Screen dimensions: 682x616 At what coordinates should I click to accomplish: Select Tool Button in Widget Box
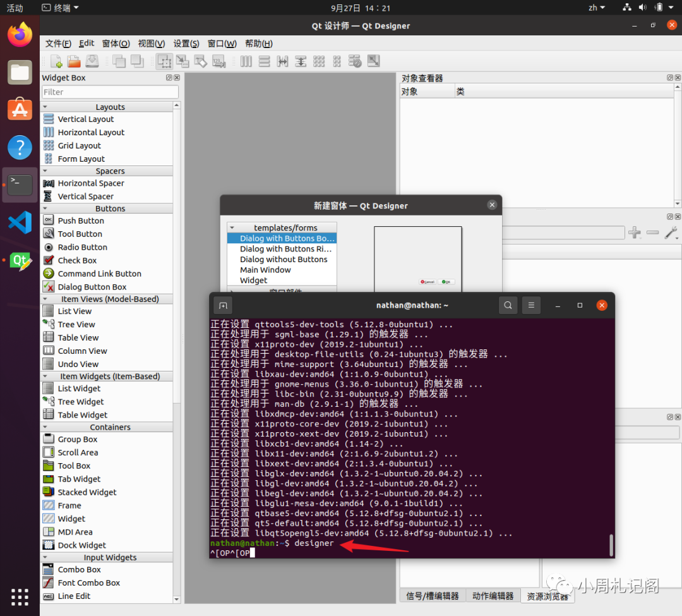80,234
